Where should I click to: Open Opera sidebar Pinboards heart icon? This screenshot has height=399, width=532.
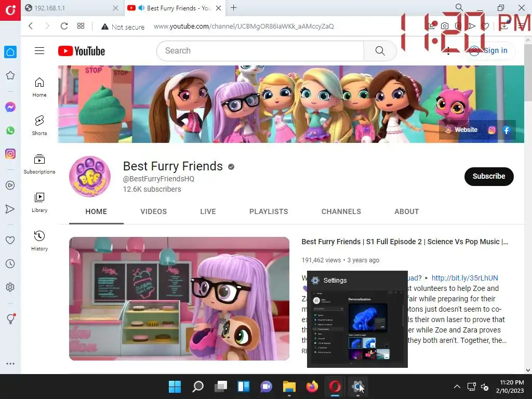(x=10, y=240)
